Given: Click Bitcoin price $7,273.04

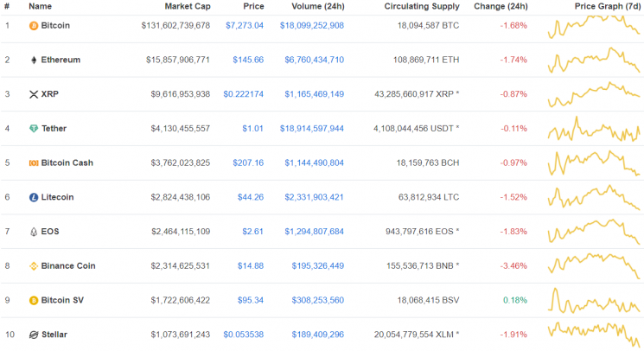Looking at the screenshot, I should point(245,25).
